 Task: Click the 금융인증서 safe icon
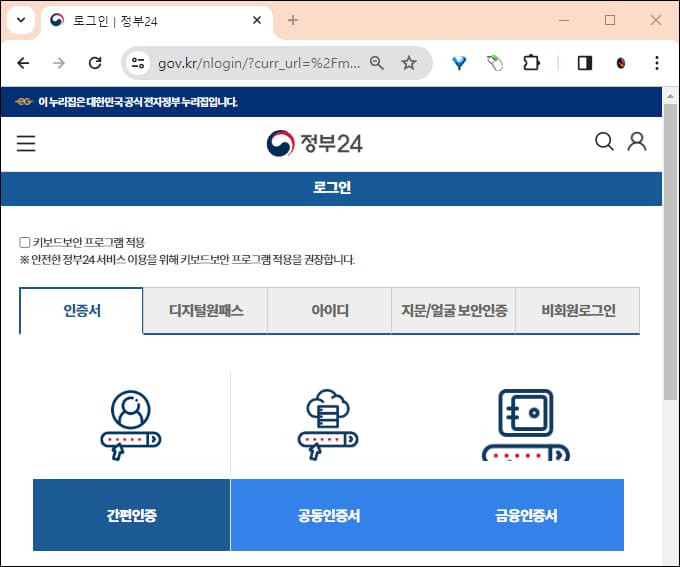pos(526,425)
